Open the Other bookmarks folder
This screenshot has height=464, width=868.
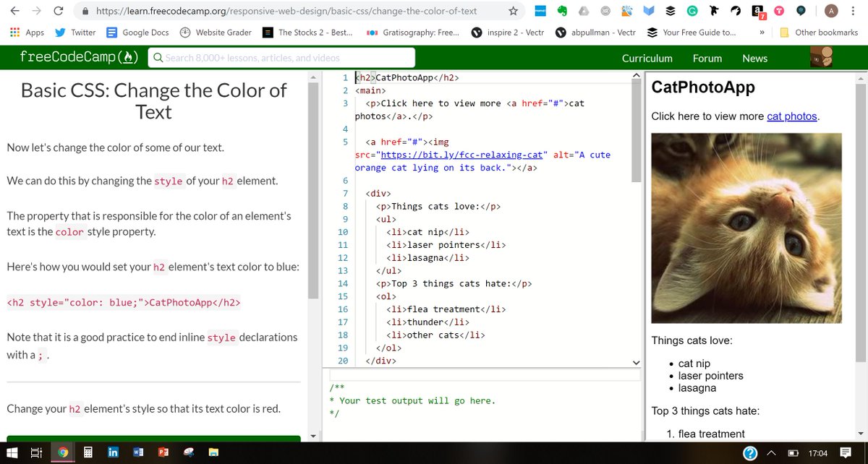click(x=820, y=33)
